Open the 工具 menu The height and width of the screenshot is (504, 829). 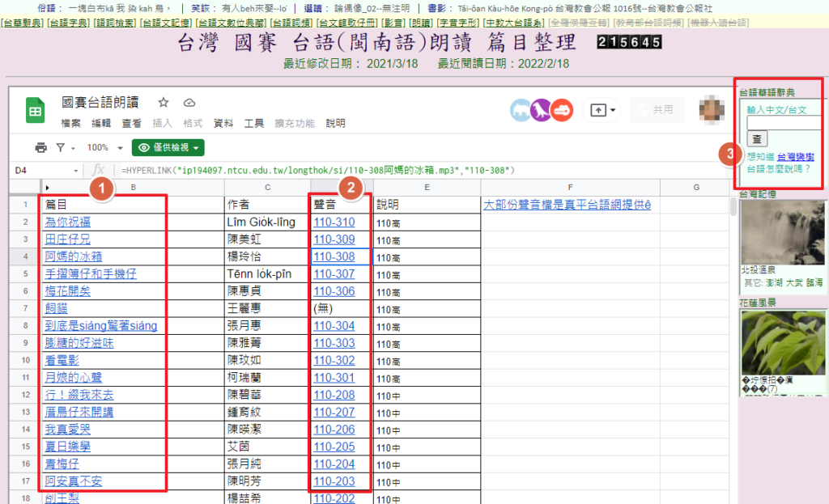[254, 124]
